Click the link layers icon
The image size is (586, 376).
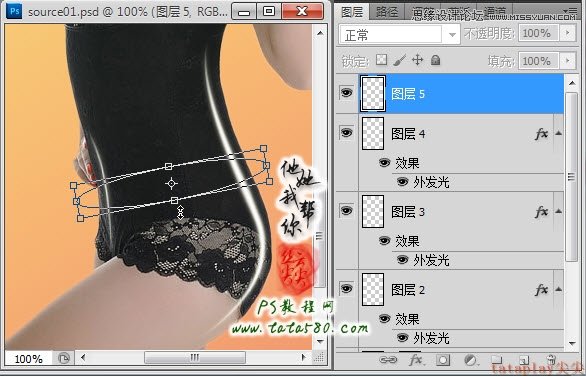[x=388, y=360]
